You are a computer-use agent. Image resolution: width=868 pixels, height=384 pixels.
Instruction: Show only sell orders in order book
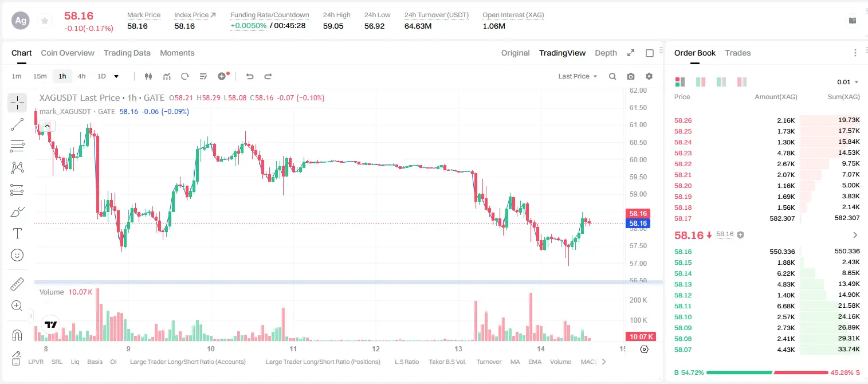click(742, 82)
